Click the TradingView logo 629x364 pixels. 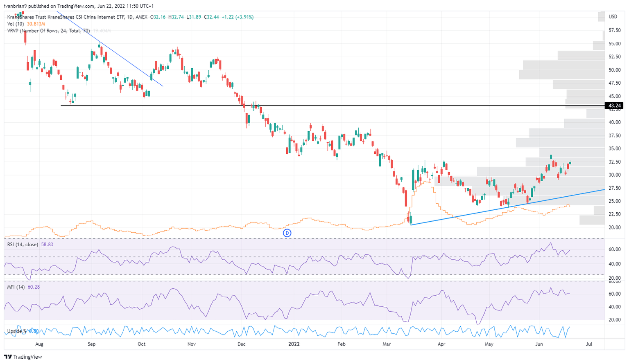tap(22, 357)
